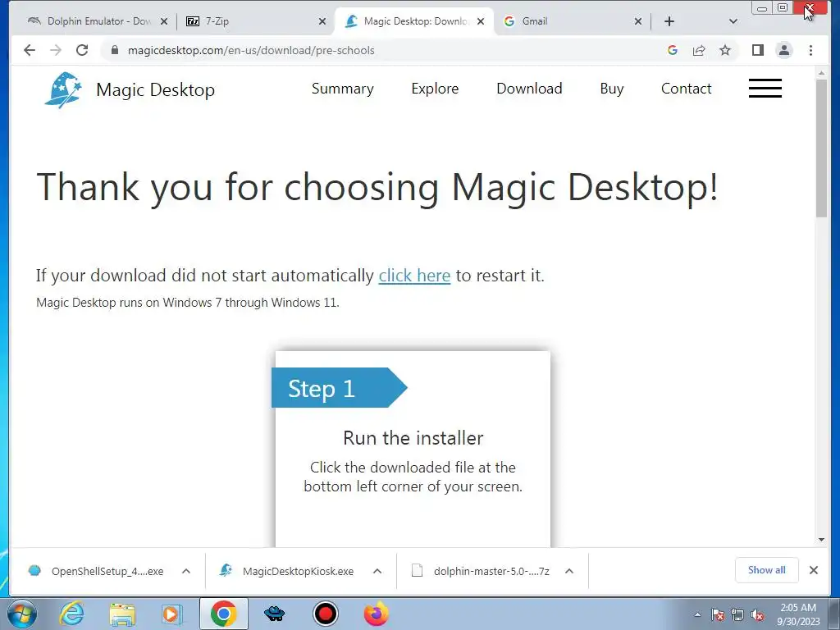This screenshot has height=630, width=840.
Task: Open the site hamburger menu
Action: (x=765, y=89)
